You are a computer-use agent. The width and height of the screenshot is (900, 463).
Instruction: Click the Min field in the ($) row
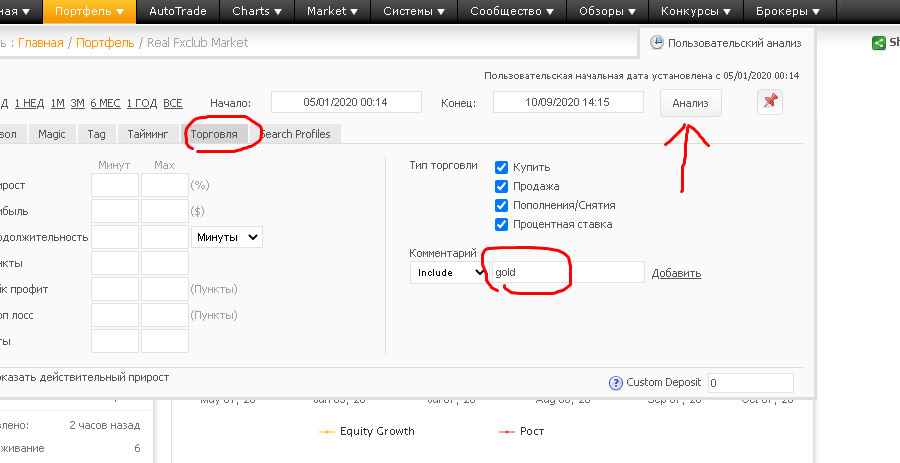click(115, 211)
